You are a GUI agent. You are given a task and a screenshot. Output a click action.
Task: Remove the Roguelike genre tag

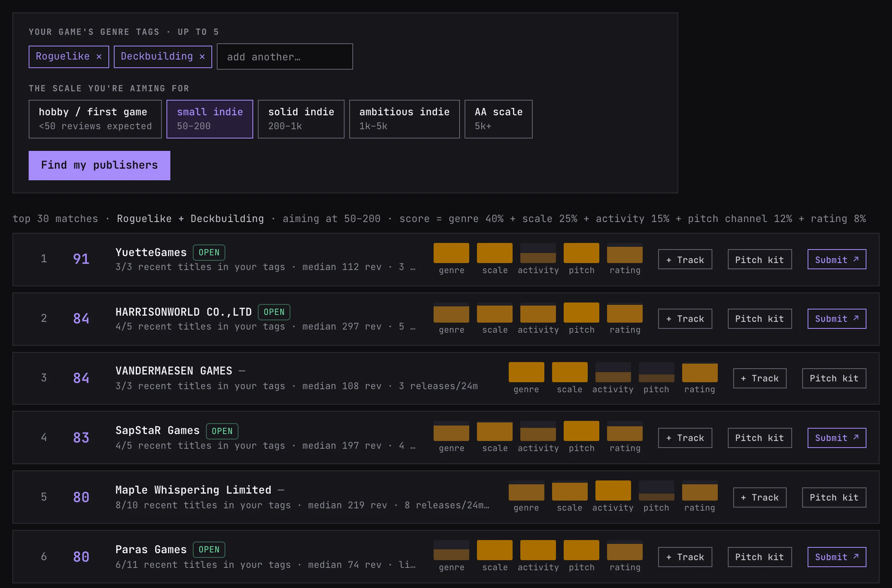click(x=99, y=56)
